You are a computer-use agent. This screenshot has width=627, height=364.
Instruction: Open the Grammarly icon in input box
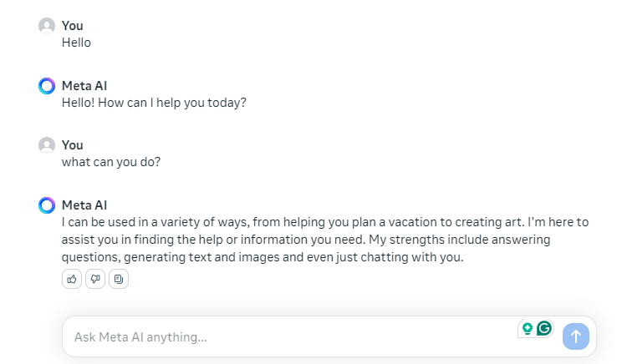(x=544, y=328)
